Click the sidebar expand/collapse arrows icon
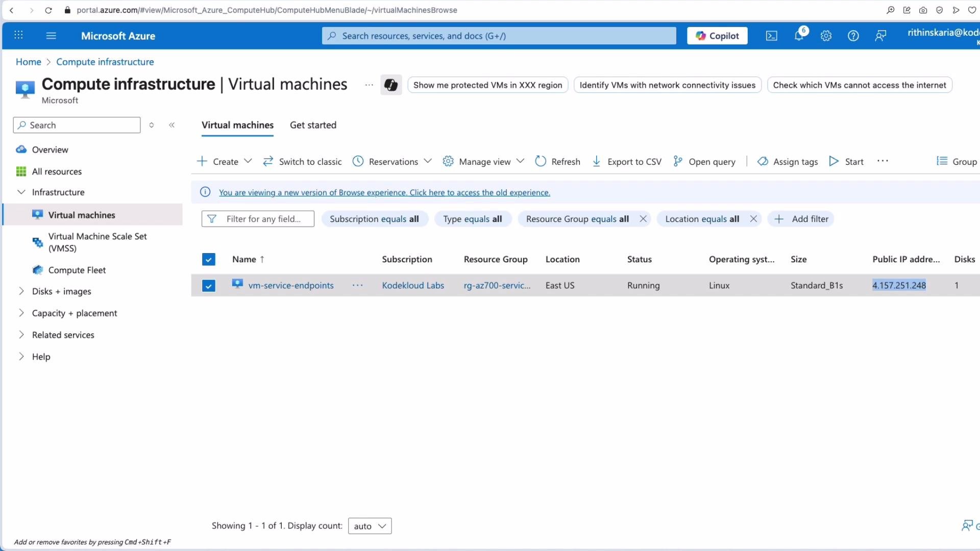 [x=152, y=125]
